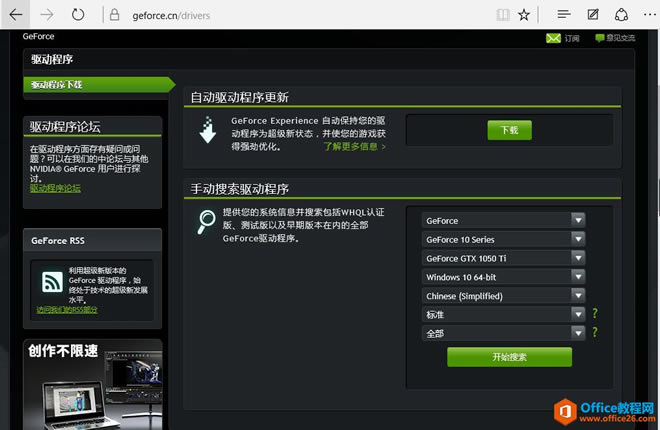Select the 驱动程序下载 green tab

pos(99,85)
